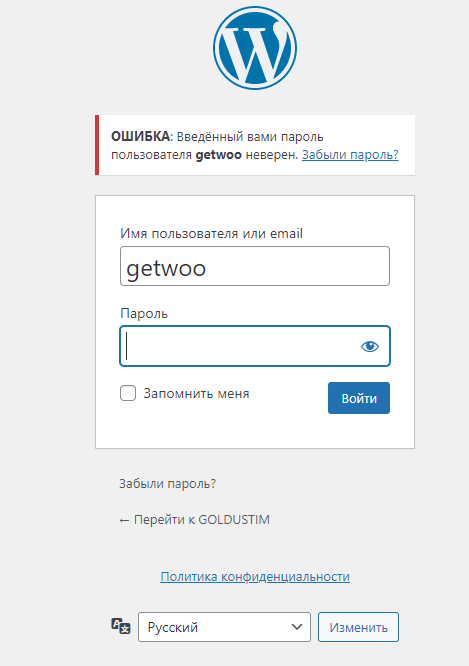Screen dimensions: 469x666
Task: Click the left arrow before Перейти к GOLDUSTIM
Action: (x=124, y=520)
